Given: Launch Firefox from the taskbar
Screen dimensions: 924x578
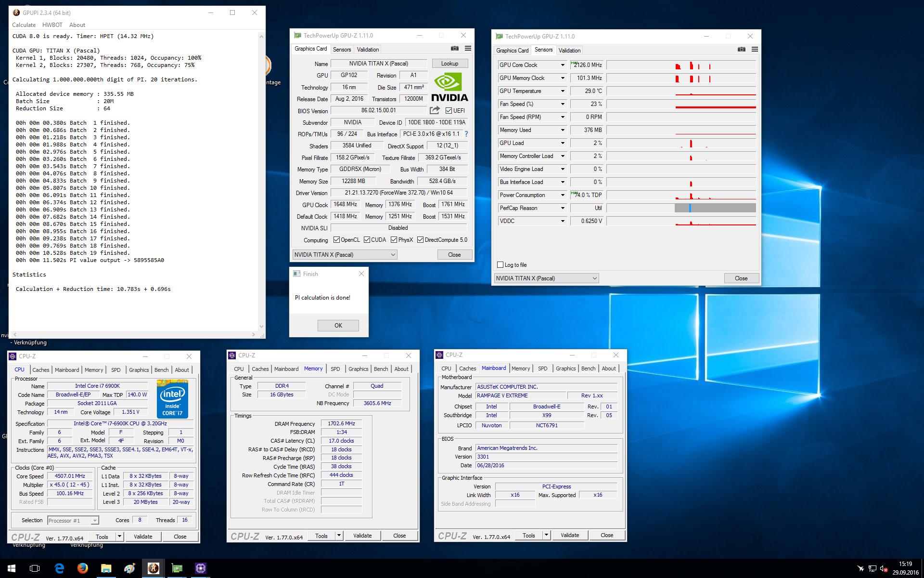Looking at the screenshot, I should point(82,568).
